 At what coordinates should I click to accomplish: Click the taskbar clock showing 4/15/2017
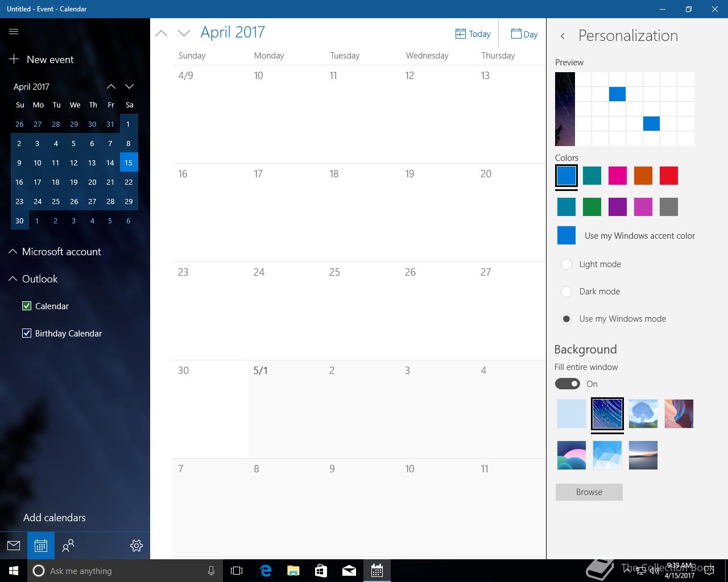[x=680, y=571]
